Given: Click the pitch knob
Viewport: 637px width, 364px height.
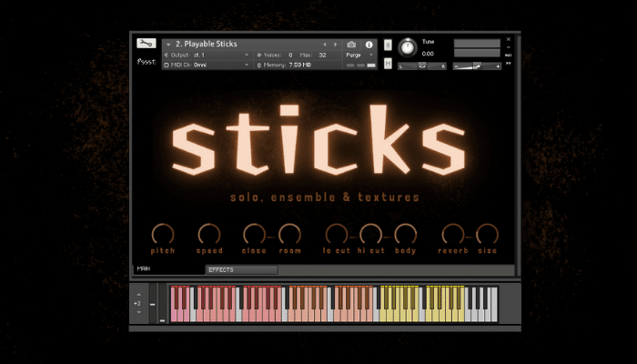Looking at the screenshot, I should [x=164, y=234].
